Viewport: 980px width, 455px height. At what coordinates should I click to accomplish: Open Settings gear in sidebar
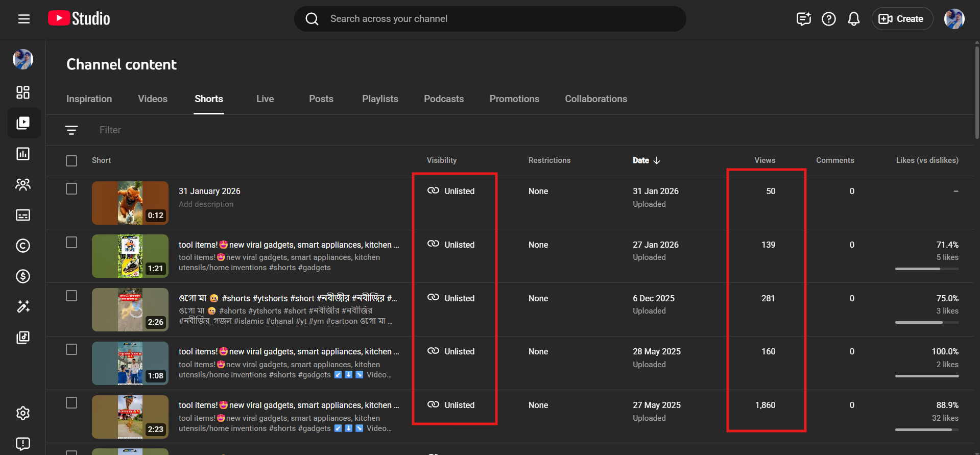pos(23,413)
